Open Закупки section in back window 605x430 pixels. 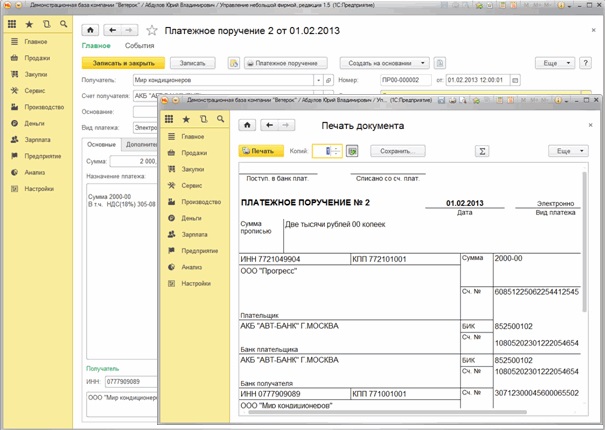pos(36,74)
